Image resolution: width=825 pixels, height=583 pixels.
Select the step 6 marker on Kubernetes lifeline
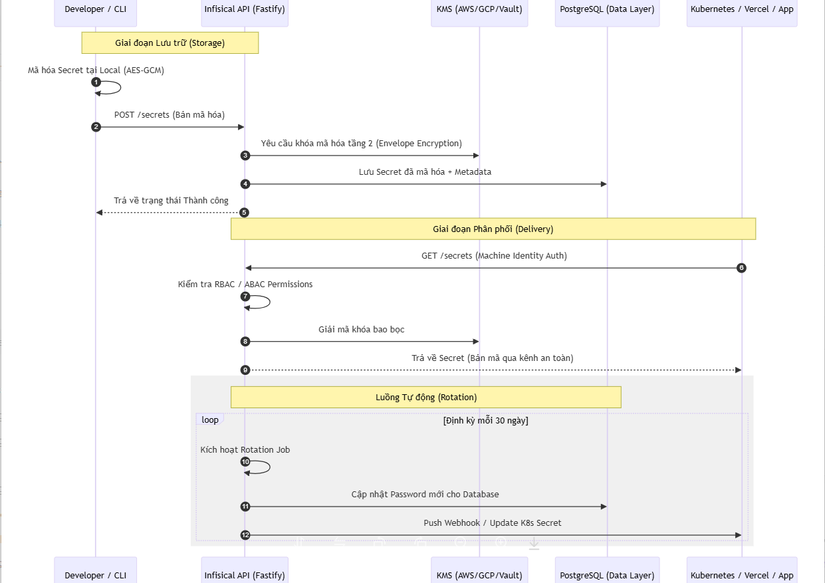741,268
